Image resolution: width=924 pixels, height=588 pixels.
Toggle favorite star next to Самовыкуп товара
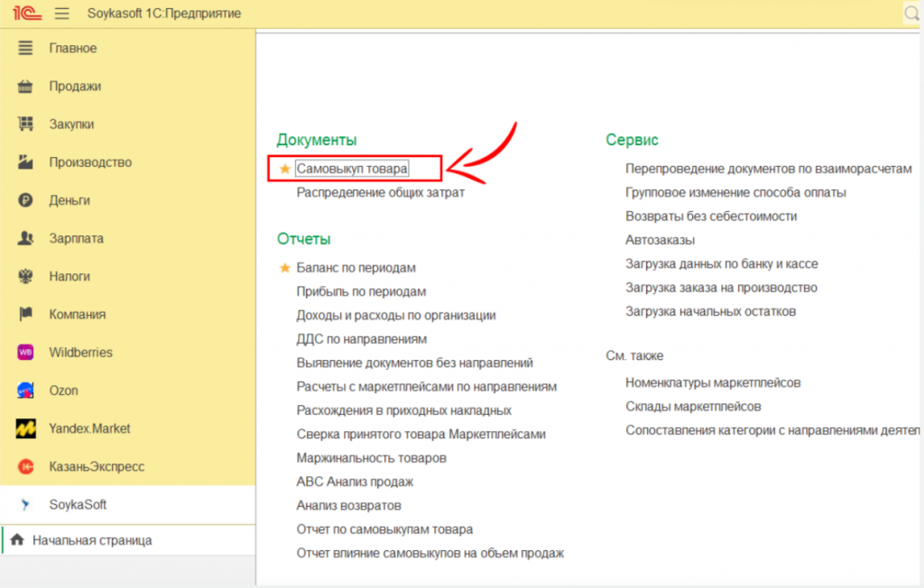[x=285, y=169]
